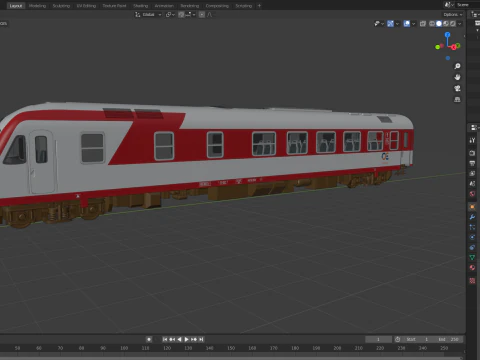The width and height of the screenshot is (480, 360).
Task: Toggle X-ray mode
Action: 423,24
